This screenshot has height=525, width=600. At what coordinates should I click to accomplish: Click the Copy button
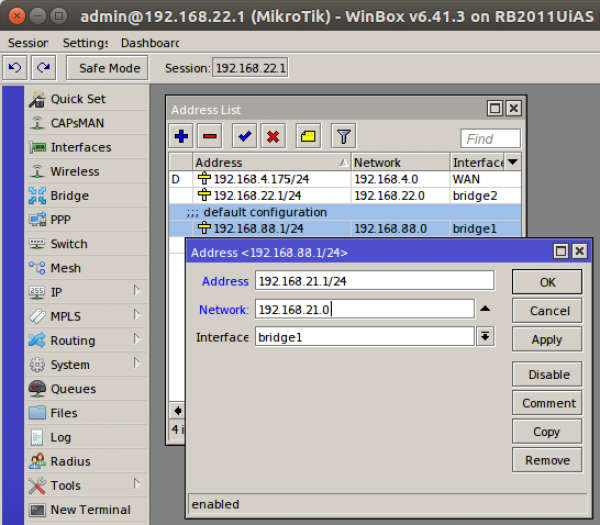547,432
